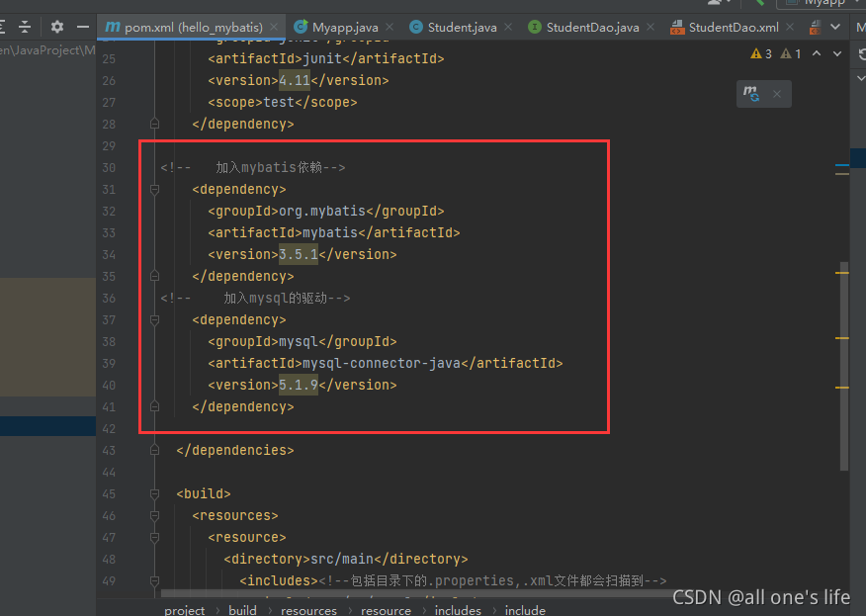Viewport: 866px width, 616px height.
Task: Click the pom.xml Maven icon
Action: tap(113, 27)
